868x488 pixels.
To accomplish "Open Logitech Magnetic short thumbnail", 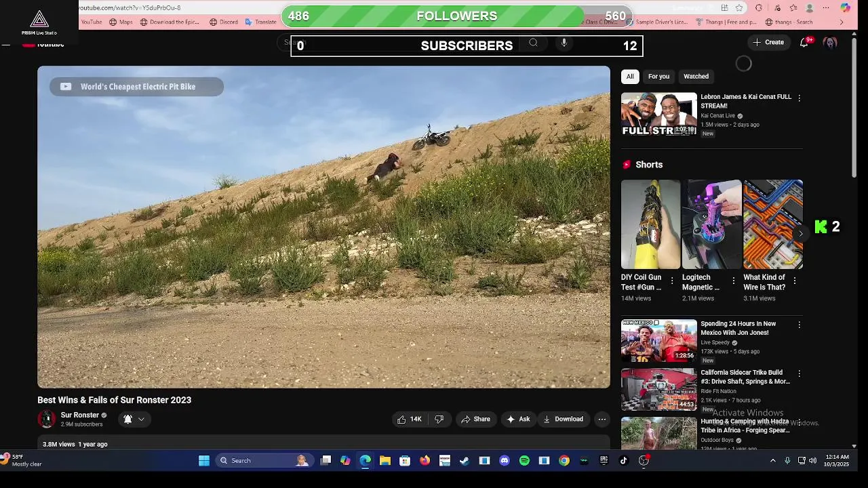I will (x=711, y=224).
